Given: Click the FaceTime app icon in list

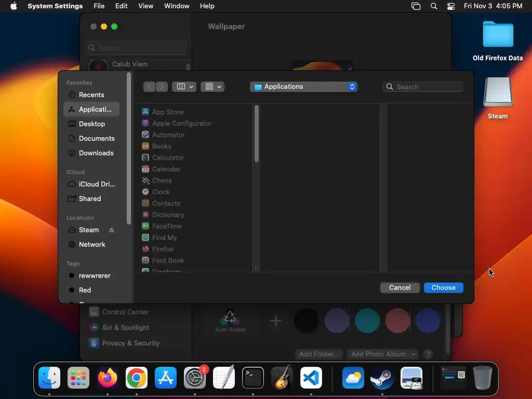Looking at the screenshot, I should (145, 226).
